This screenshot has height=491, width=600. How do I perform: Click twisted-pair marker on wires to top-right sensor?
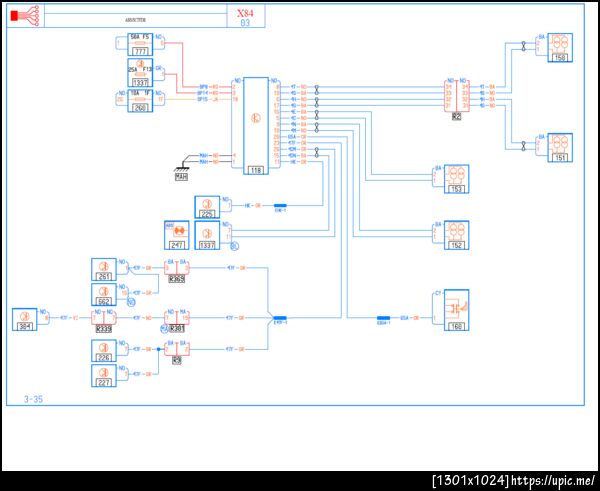(x=523, y=46)
